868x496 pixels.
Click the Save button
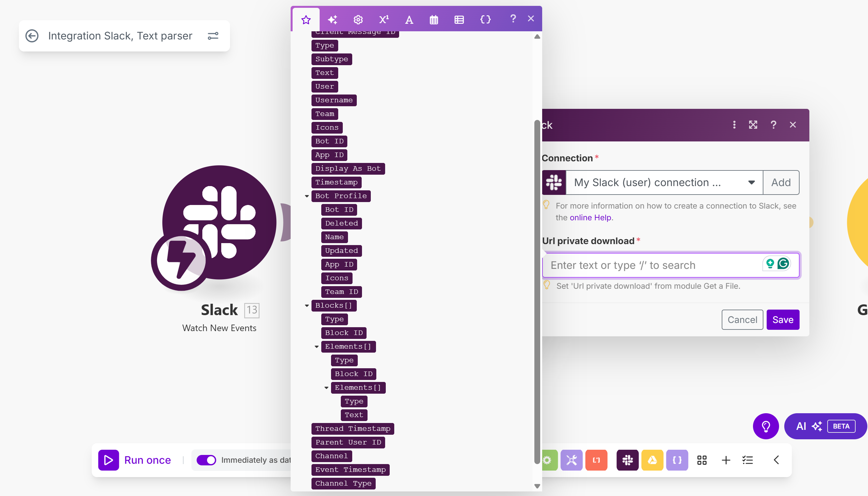[x=783, y=320]
